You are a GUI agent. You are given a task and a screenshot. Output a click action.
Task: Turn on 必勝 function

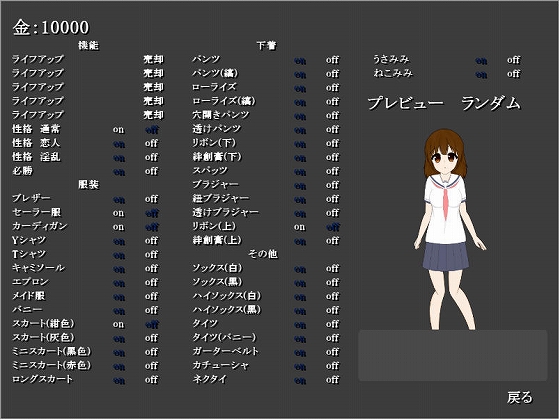[x=119, y=171]
